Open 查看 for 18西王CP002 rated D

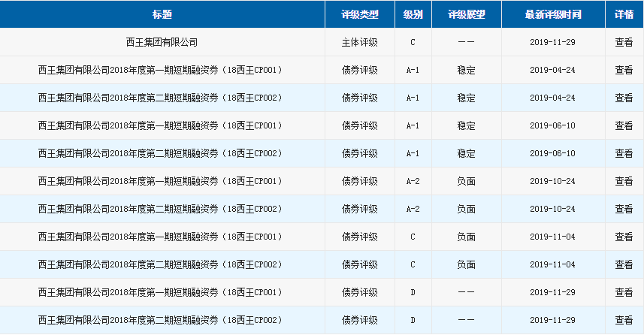click(x=624, y=320)
